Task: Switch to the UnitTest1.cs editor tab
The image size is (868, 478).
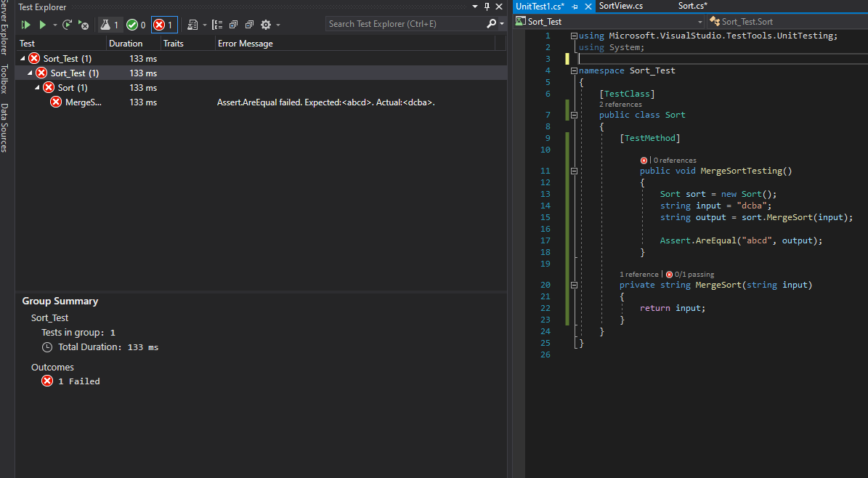Action: [x=540, y=6]
